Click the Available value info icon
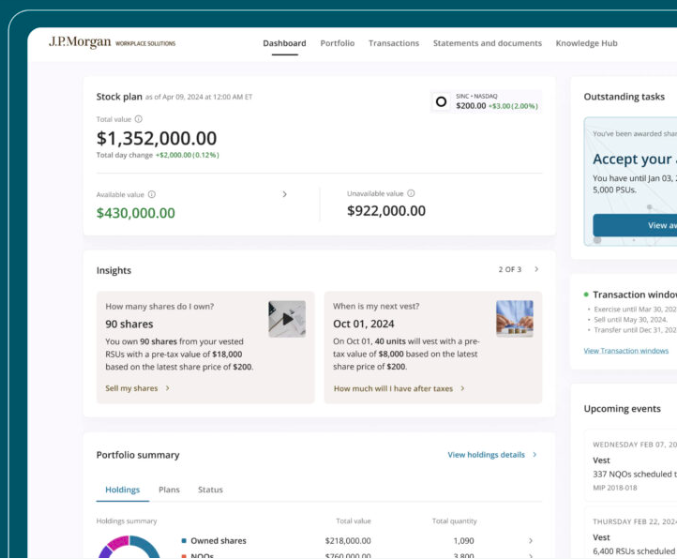677x559 pixels. [152, 194]
